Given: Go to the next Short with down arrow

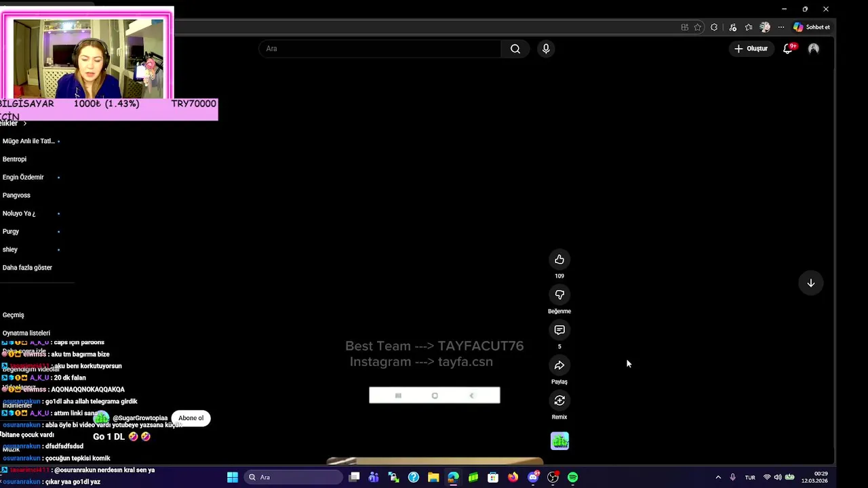Looking at the screenshot, I should tap(810, 283).
